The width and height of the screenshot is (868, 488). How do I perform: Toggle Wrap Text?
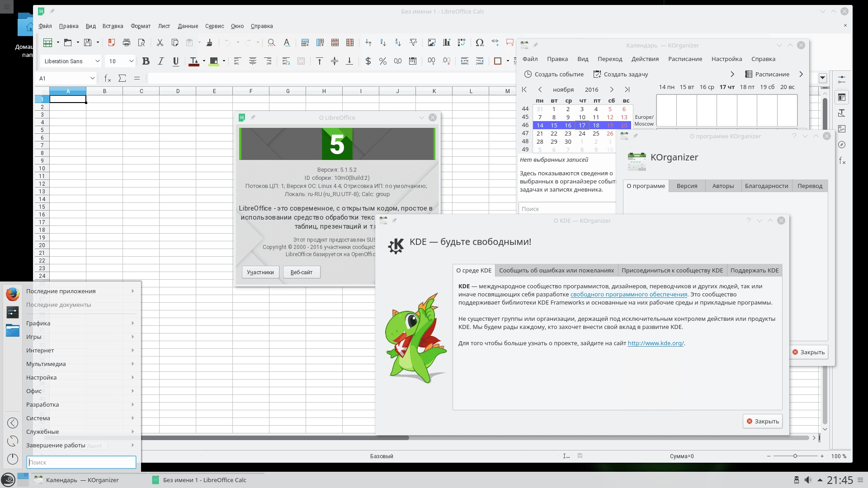tap(286, 61)
